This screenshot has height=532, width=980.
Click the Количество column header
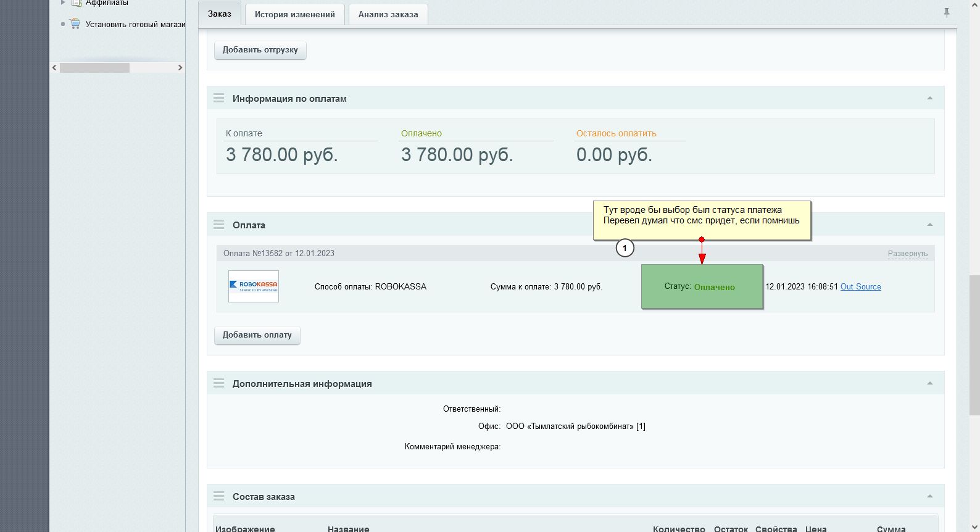coord(679,529)
